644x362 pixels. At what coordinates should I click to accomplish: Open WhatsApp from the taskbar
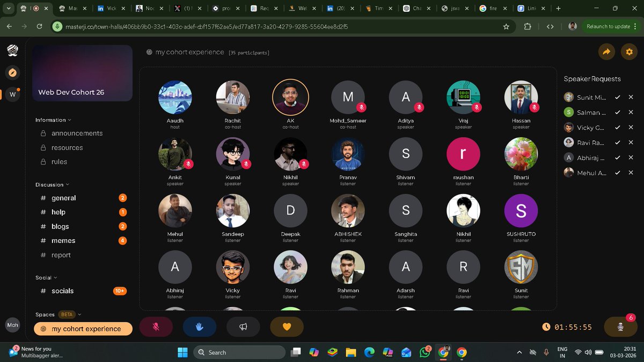pos(425,352)
